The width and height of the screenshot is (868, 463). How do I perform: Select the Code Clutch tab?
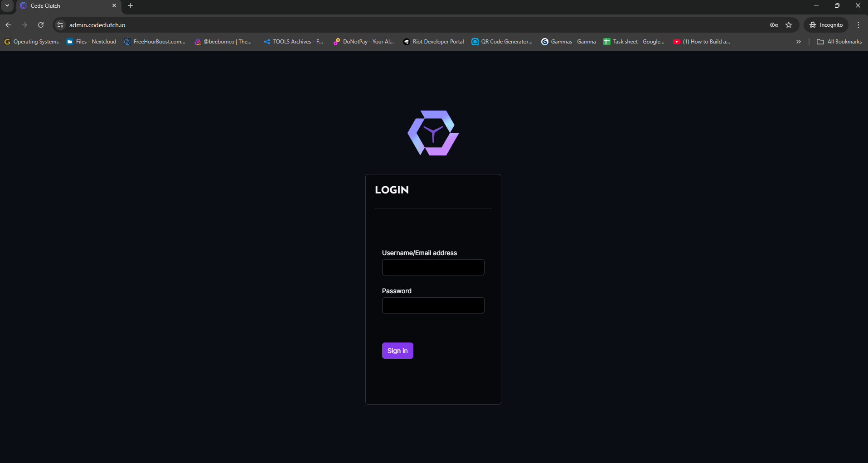(x=63, y=5)
